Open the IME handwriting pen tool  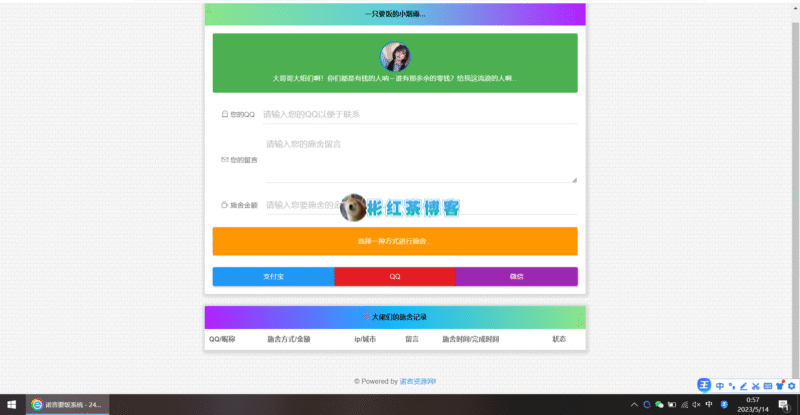743,386
